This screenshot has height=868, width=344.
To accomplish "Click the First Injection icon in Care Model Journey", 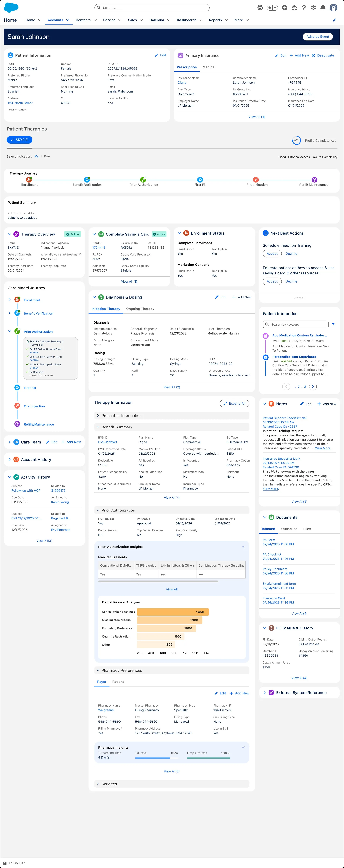I will pos(17,406).
